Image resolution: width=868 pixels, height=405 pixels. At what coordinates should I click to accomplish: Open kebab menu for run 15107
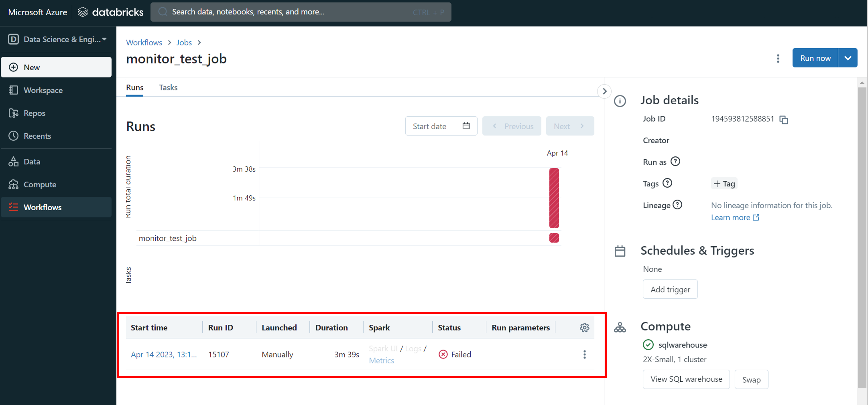[584, 354]
